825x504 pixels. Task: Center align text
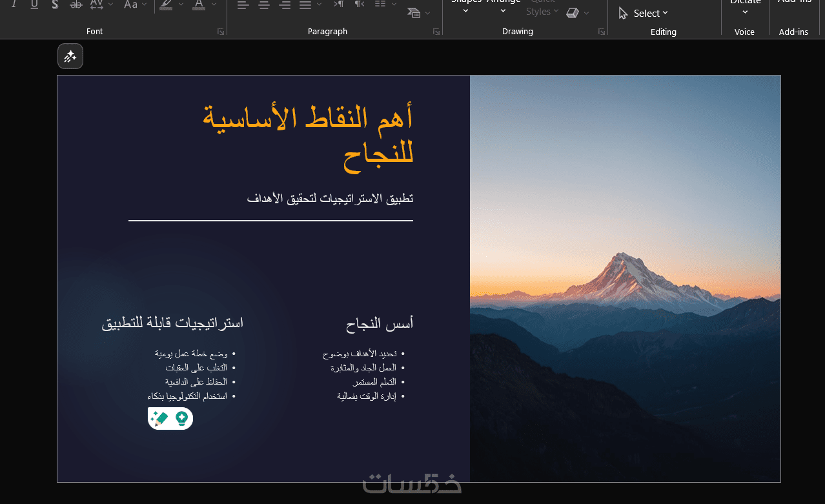264,5
